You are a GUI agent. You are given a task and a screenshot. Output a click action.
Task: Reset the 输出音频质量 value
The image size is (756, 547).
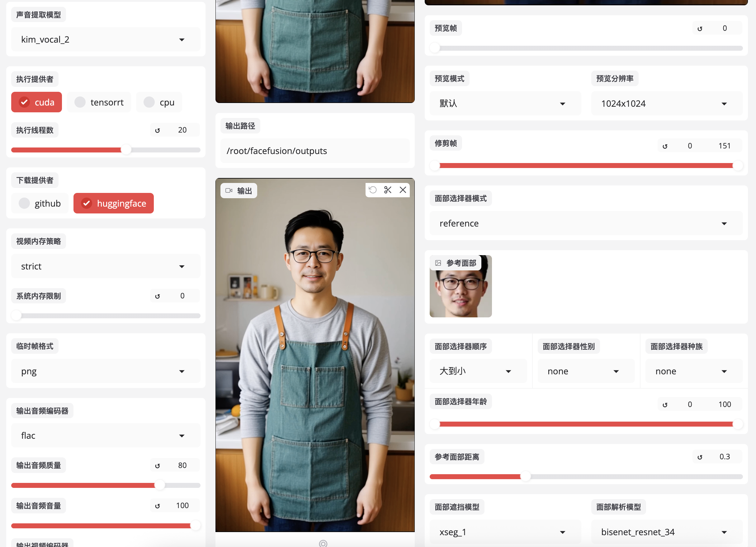tap(158, 466)
